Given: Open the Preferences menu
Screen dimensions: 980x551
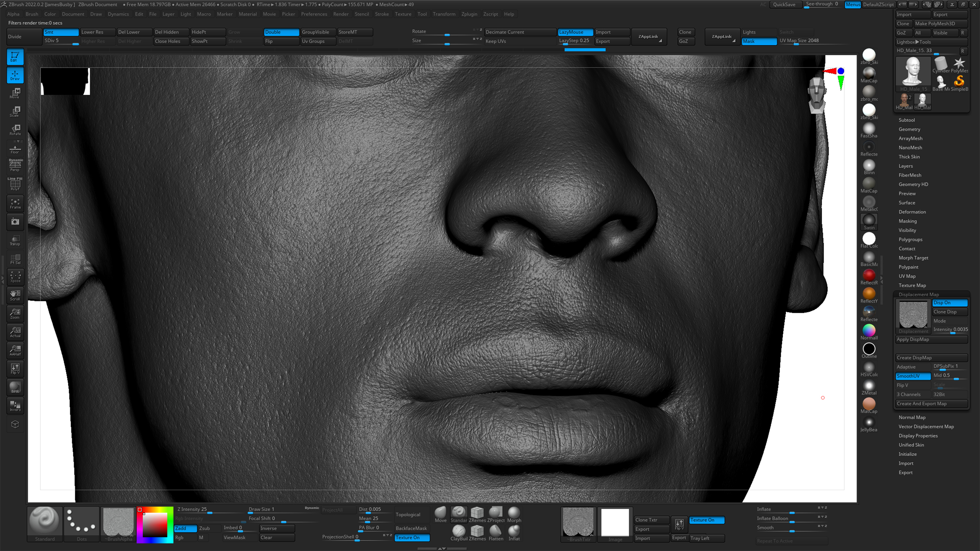Looking at the screenshot, I should click(314, 14).
